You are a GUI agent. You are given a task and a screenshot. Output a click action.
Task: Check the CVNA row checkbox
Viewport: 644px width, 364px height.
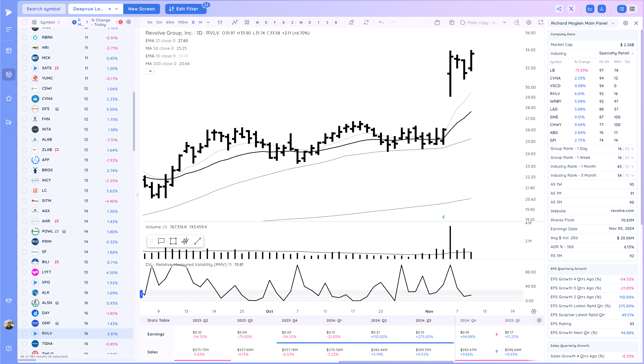point(24,99)
